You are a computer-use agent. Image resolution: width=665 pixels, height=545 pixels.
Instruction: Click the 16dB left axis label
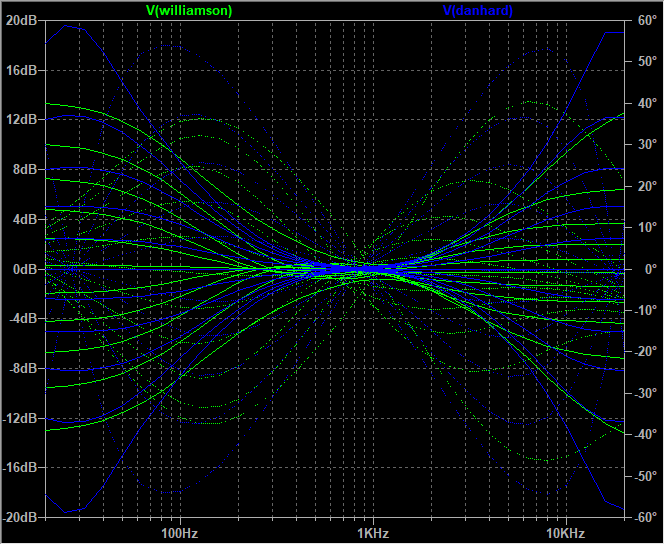coord(21,70)
